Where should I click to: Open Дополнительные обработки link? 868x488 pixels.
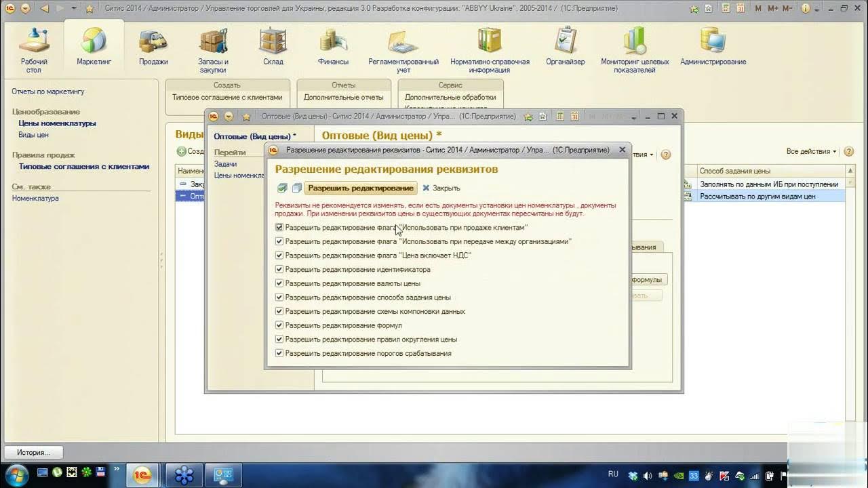[450, 97]
